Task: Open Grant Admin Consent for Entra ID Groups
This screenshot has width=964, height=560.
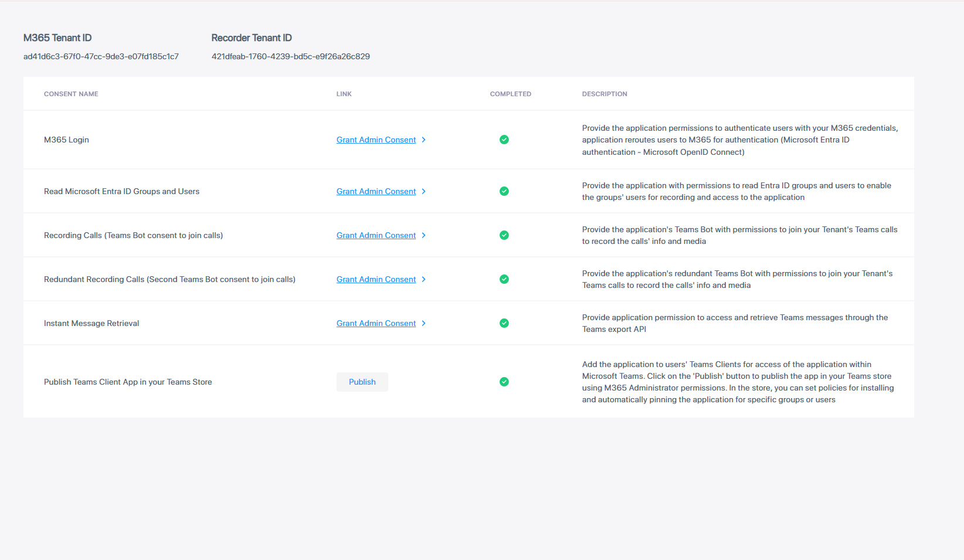Action: click(x=376, y=191)
